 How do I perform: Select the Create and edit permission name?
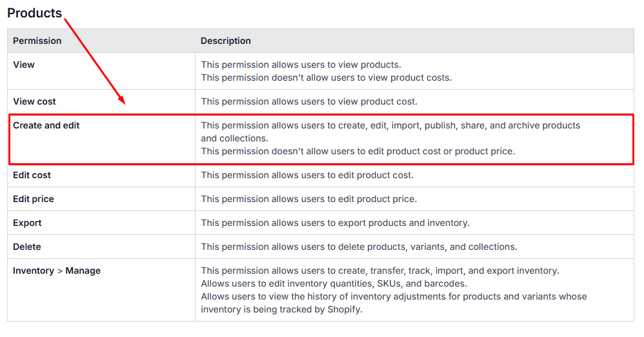46,125
